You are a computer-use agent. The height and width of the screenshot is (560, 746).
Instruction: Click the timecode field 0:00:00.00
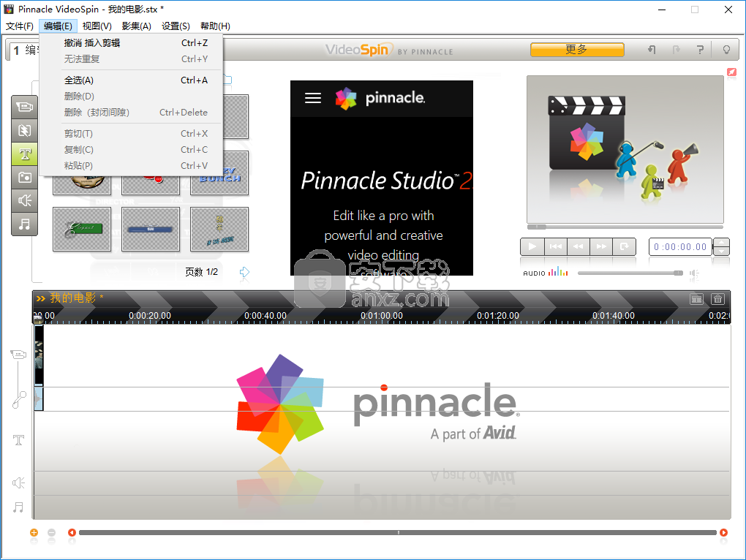(680, 246)
